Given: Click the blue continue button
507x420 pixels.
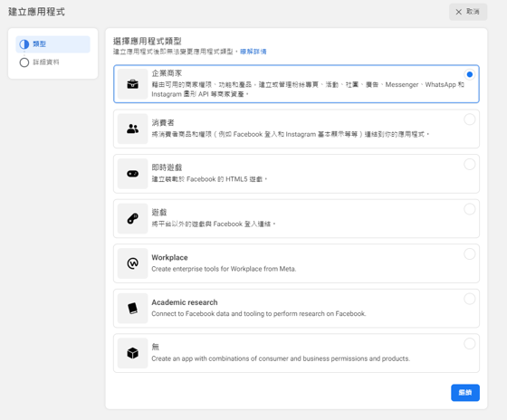Looking at the screenshot, I should (x=465, y=393).
